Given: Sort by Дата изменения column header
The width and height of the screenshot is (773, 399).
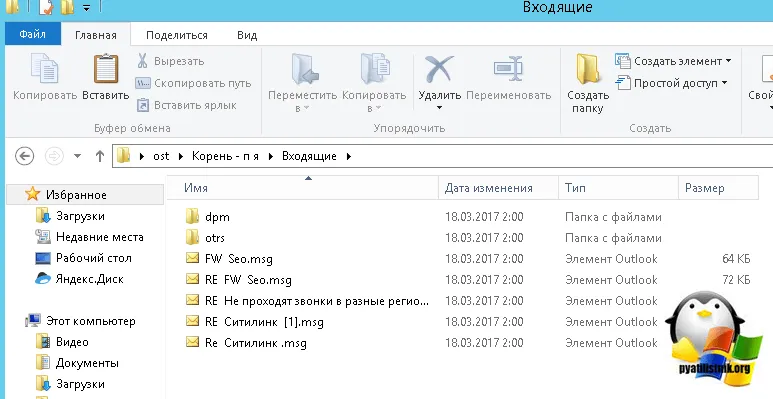Looking at the screenshot, I should click(x=498, y=188).
